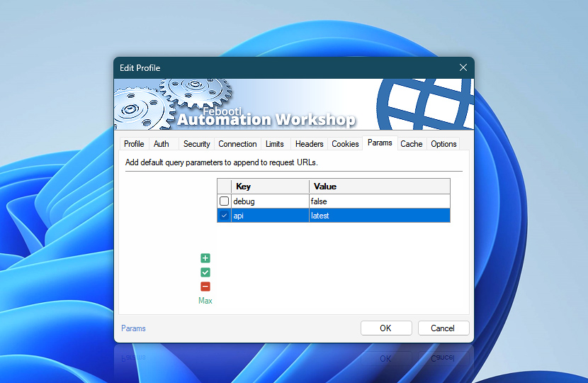Switch to the Cache tab
This screenshot has height=383, width=588.
[412, 144]
